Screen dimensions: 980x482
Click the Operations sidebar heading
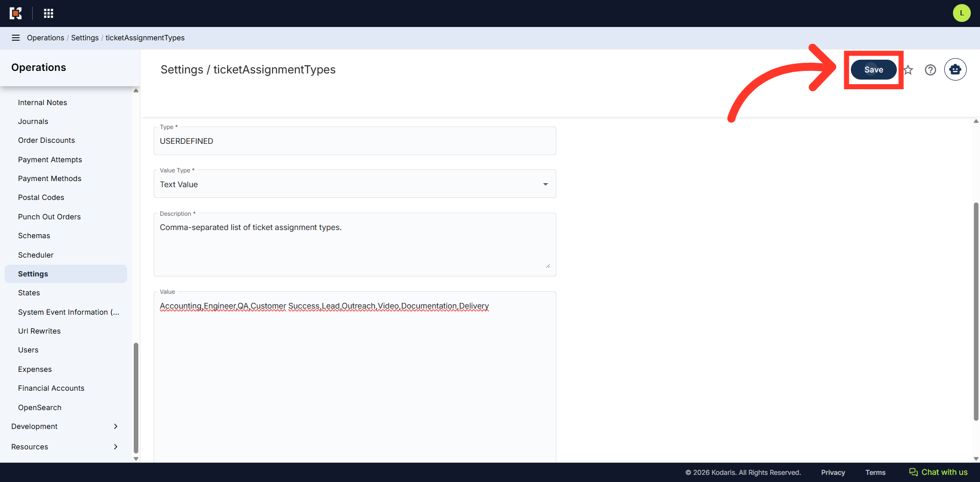coord(39,67)
